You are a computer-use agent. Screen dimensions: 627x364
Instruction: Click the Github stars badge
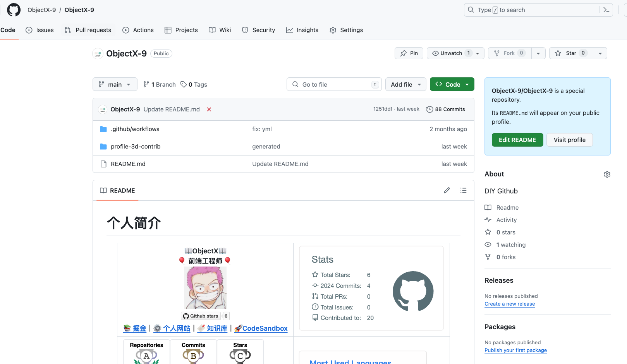point(205,316)
